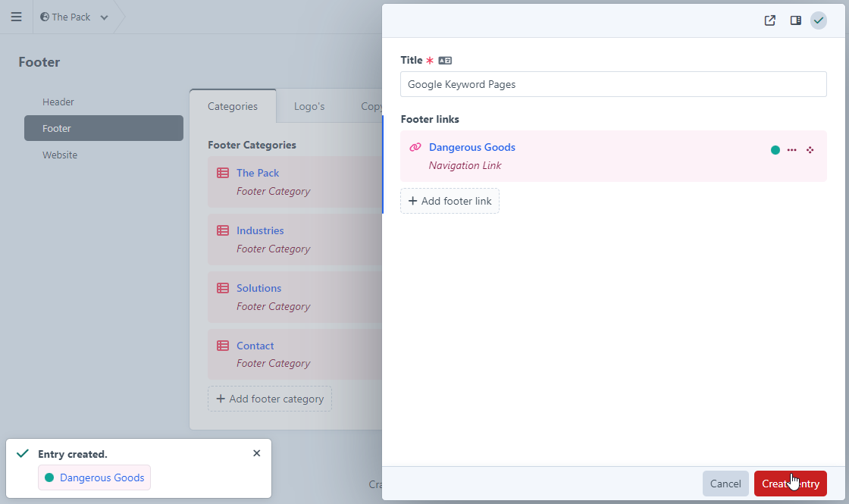Screen dimensions: 849x504
Task: Toggle the sidebar panel icon
Action: (795, 20)
